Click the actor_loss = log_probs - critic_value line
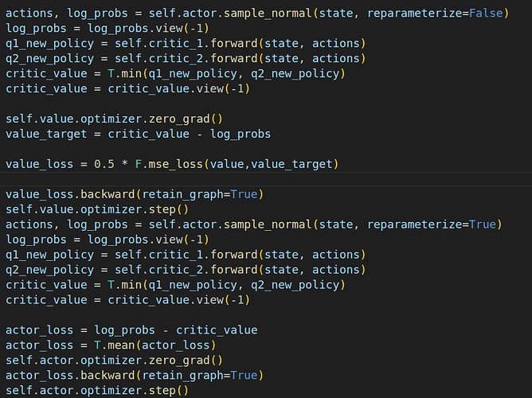 pyautogui.click(x=131, y=330)
